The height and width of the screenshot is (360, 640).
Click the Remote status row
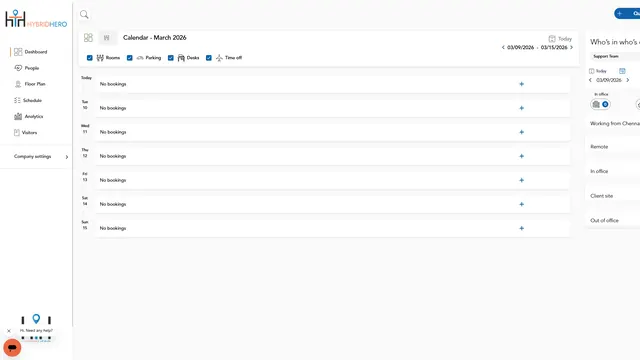point(614,147)
